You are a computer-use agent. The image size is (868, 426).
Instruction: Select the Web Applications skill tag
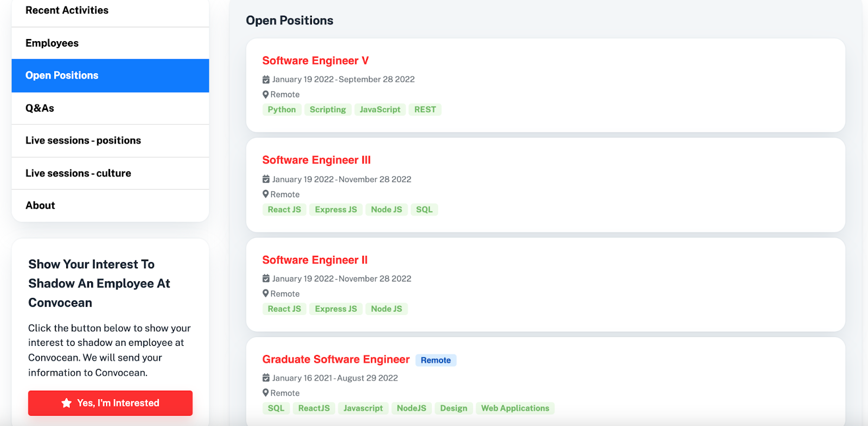(515, 408)
